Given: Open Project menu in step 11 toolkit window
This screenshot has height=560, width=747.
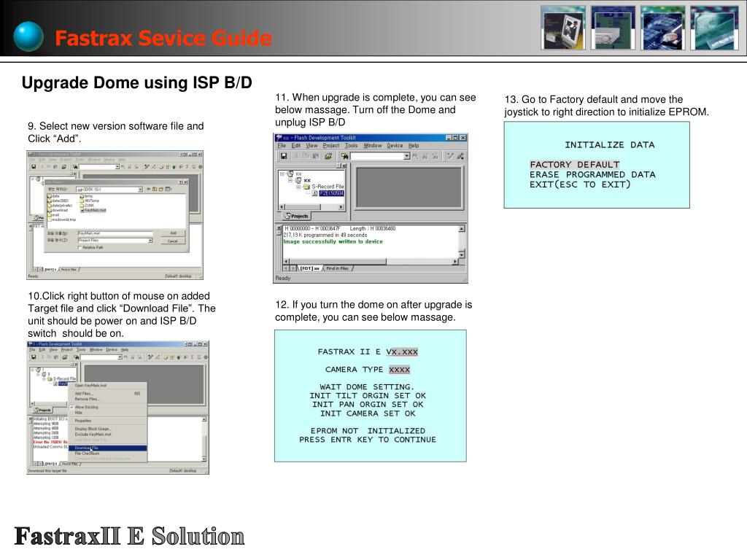Looking at the screenshot, I should pyautogui.click(x=331, y=146).
